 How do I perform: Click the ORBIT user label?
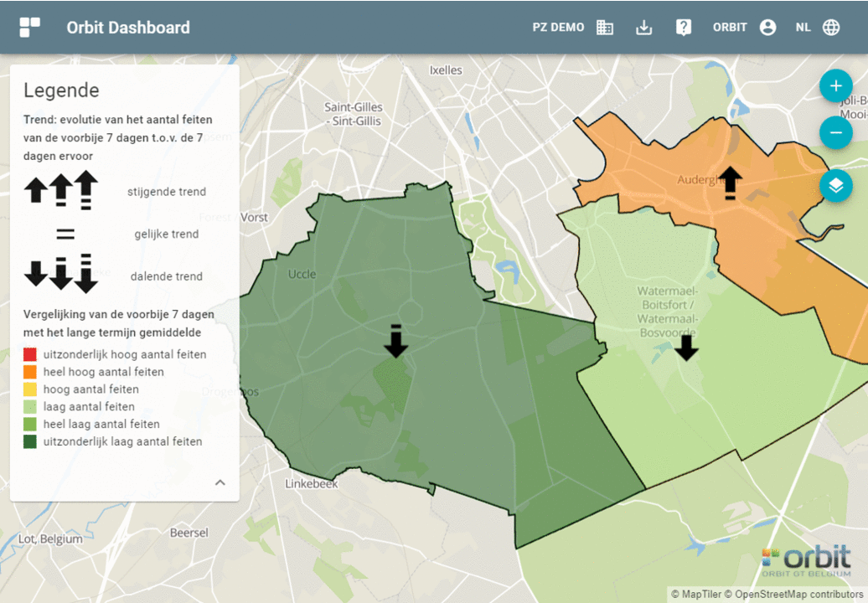pyautogui.click(x=730, y=28)
